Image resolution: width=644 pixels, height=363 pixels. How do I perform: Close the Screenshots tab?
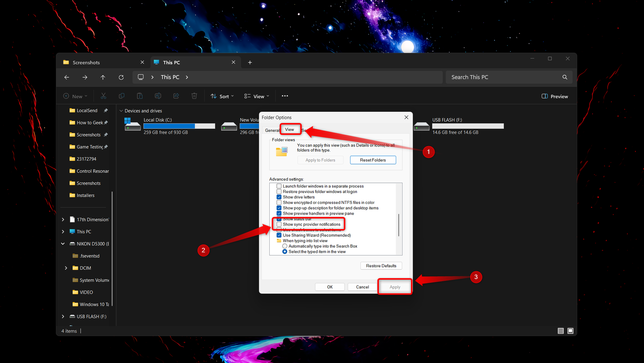(x=142, y=63)
